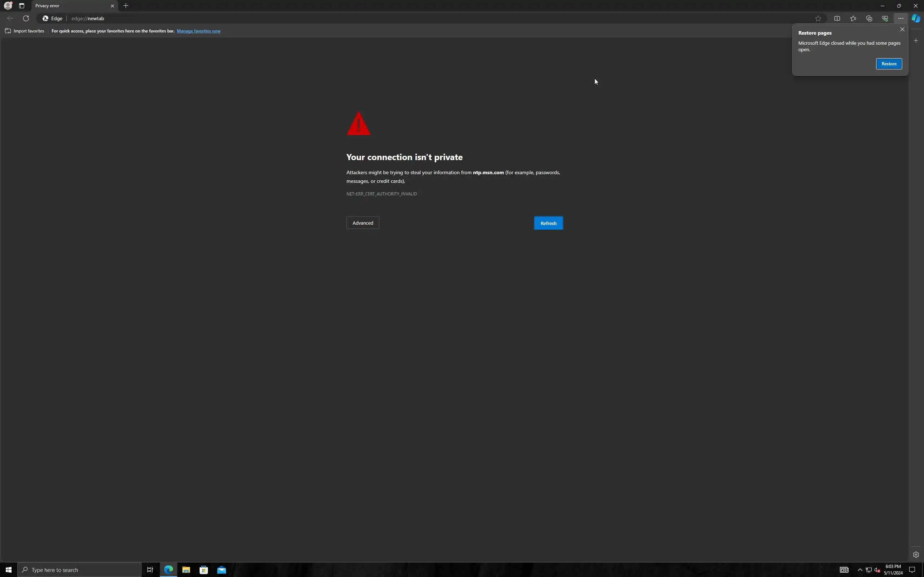The height and width of the screenshot is (577, 924).
Task: Click the Refresh page icon in toolbar
Action: click(x=26, y=18)
